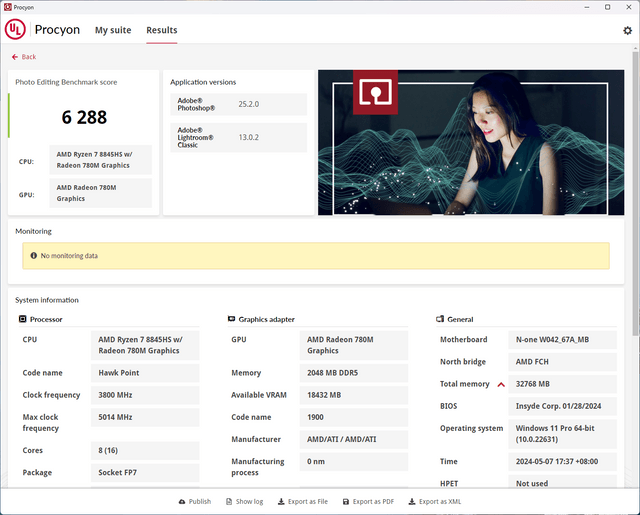640x515 pixels.
Task: Click the Windows 11 Pro operating system value
Action: 562,434
